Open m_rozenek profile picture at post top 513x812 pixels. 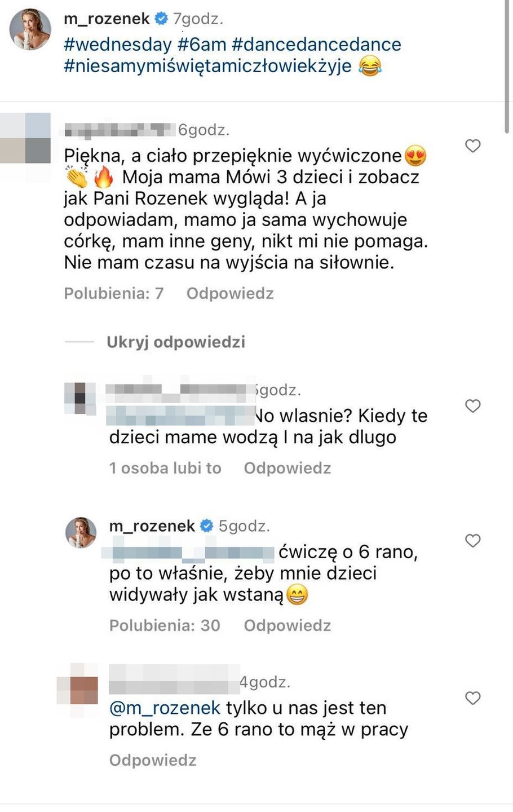click(30, 29)
